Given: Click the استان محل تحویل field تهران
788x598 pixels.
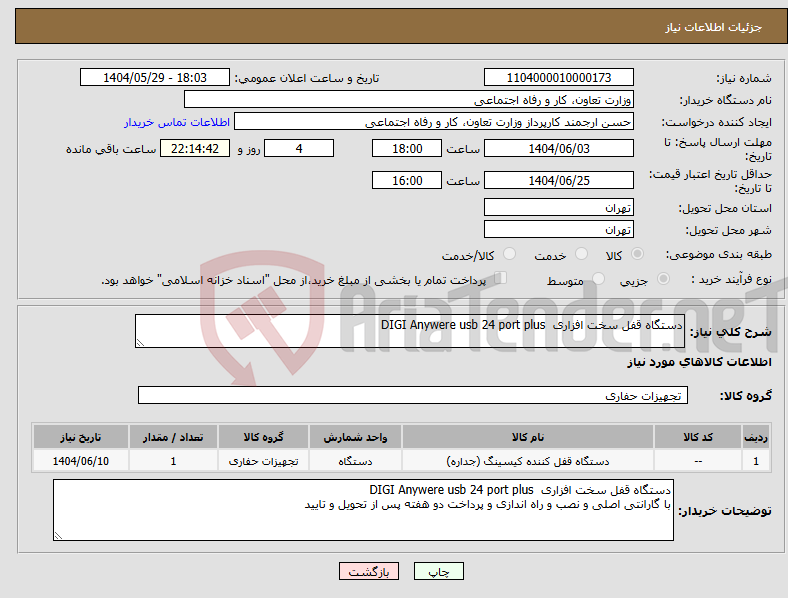Looking at the screenshot, I should [558, 207].
